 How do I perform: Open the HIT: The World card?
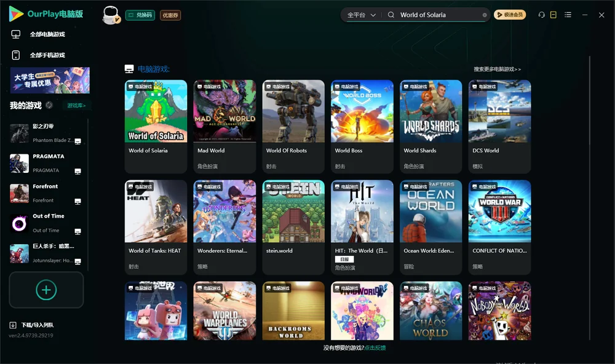pos(362,227)
